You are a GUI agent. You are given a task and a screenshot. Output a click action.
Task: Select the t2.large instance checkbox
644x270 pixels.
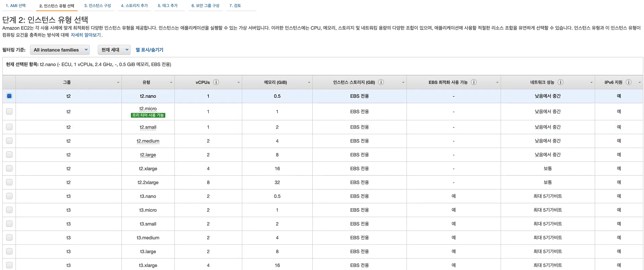coord(9,155)
